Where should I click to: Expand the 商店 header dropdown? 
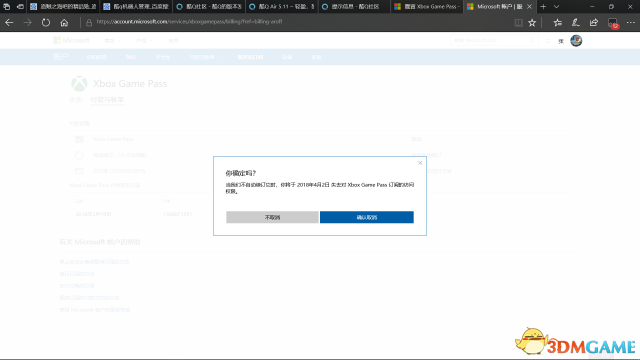click(112, 40)
